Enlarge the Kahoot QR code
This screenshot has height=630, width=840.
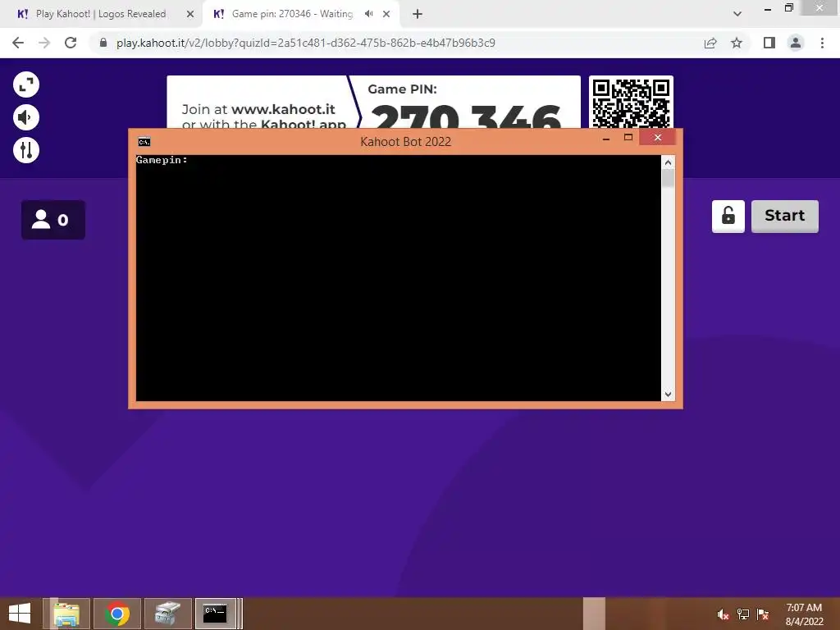[x=631, y=103]
